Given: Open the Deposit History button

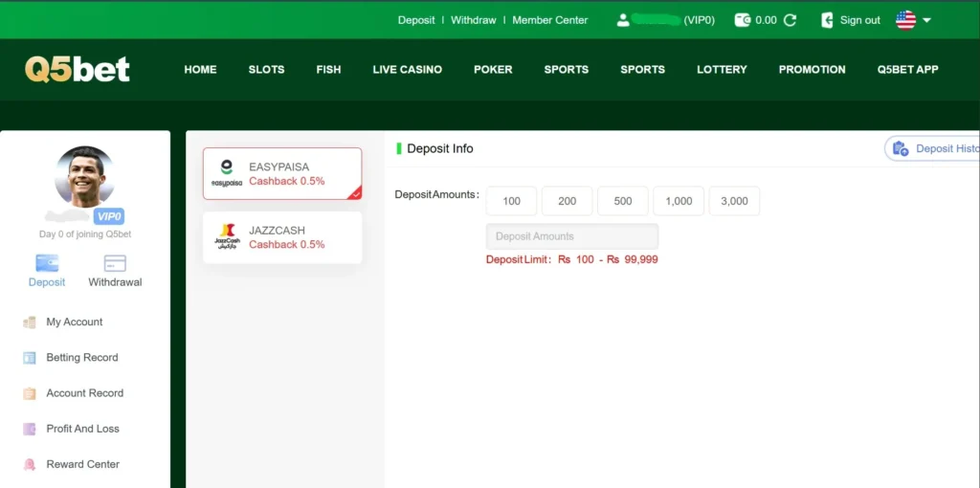Looking at the screenshot, I should point(933,148).
